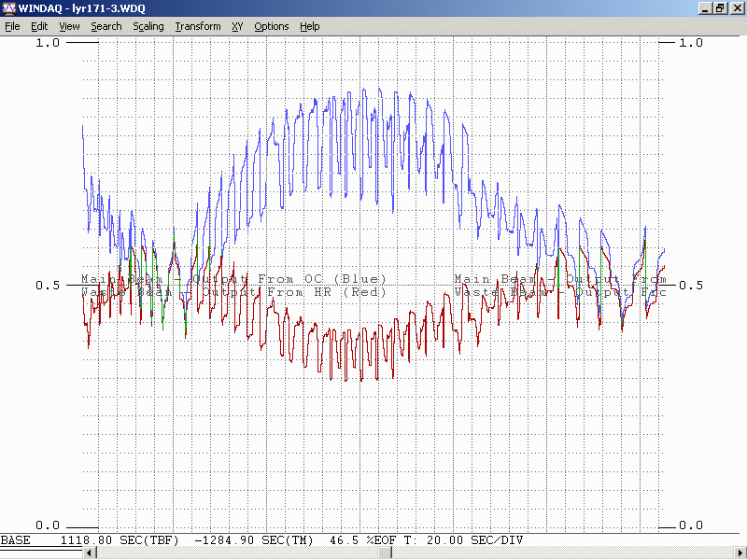Click the WinDaq application icon in title bar
The image size is (747, 560).
tap(8, 7)
